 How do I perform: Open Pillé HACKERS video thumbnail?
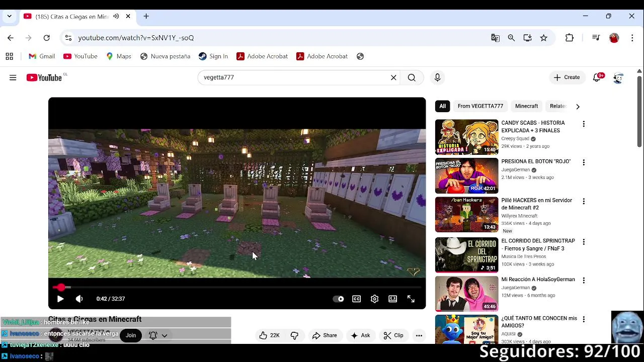(x=466, y=214)
